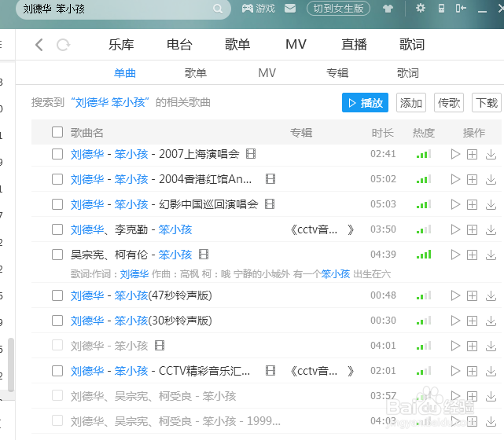Click the 添加 button

(x=411, y=103)
